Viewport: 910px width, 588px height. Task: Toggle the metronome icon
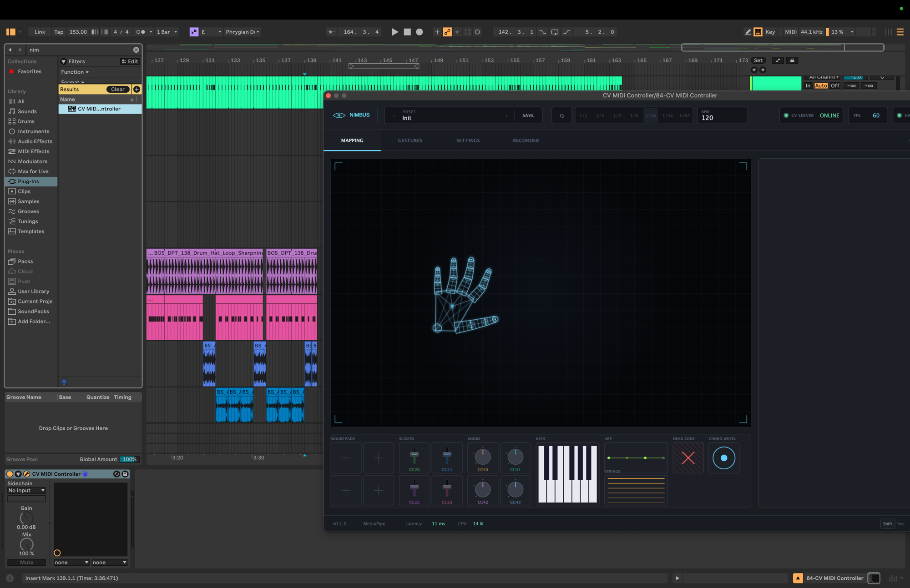141,32
